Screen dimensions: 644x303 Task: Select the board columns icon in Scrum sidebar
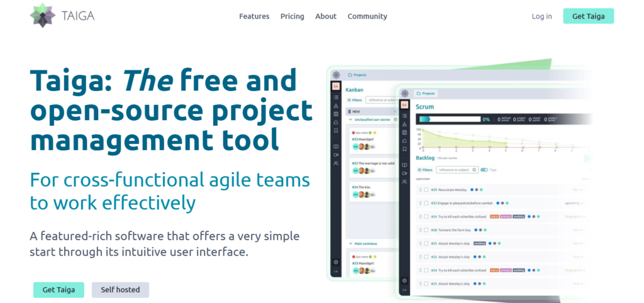[404, 132]
